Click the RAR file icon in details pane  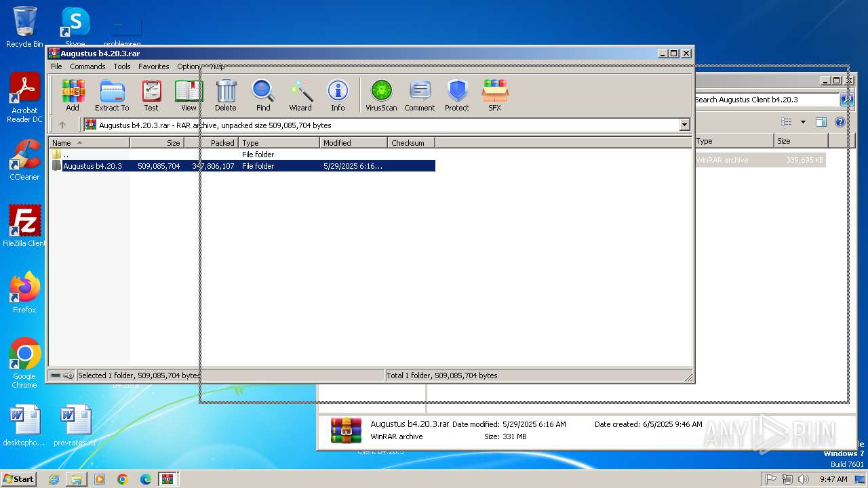click(x=346, y=430)
